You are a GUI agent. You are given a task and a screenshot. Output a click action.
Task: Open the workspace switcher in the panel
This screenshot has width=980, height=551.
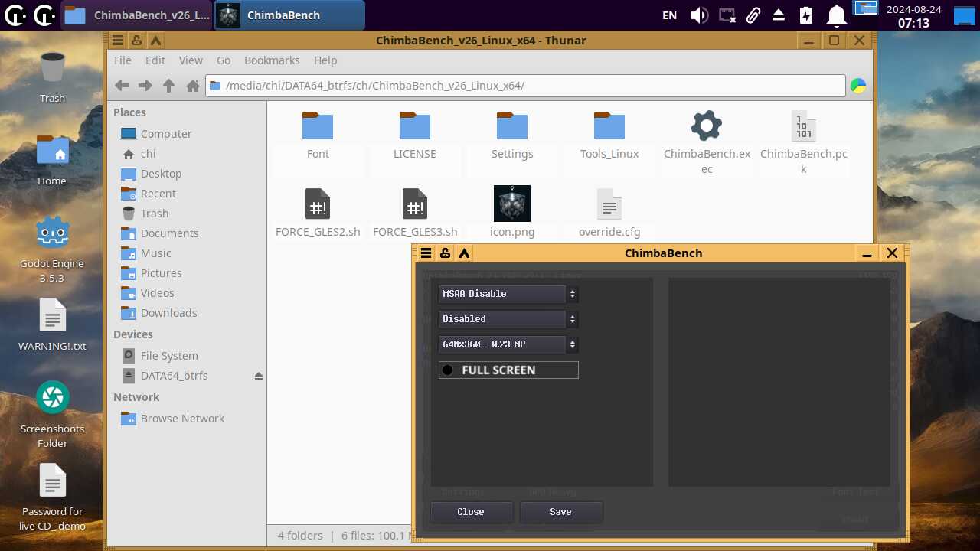tap(865, 9)
